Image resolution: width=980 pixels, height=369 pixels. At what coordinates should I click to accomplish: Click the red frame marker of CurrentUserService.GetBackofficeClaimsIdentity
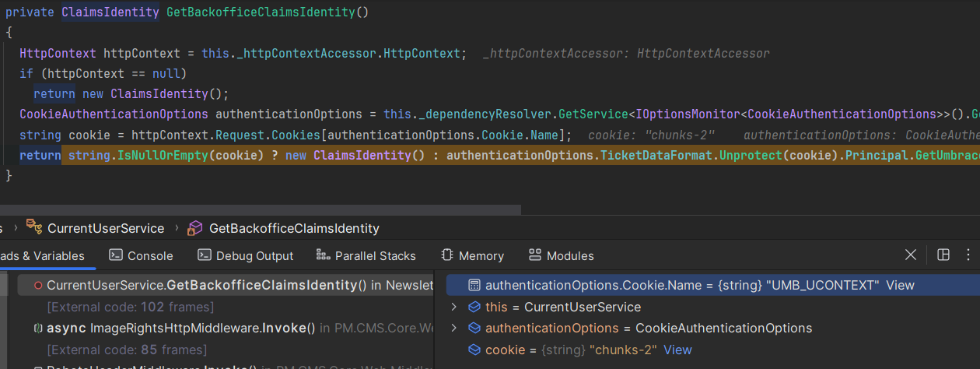coord(38,286)
